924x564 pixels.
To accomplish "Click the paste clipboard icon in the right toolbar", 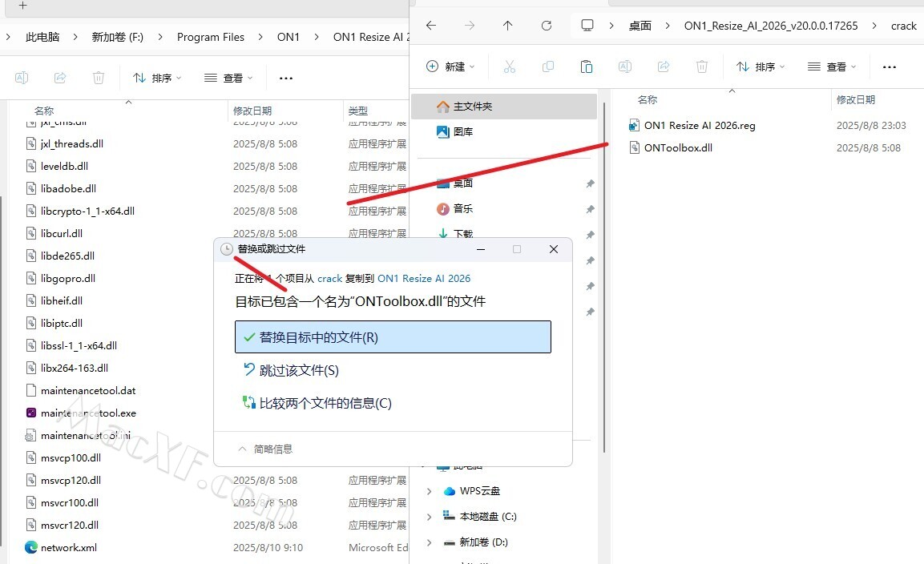I will click(587, 66).
